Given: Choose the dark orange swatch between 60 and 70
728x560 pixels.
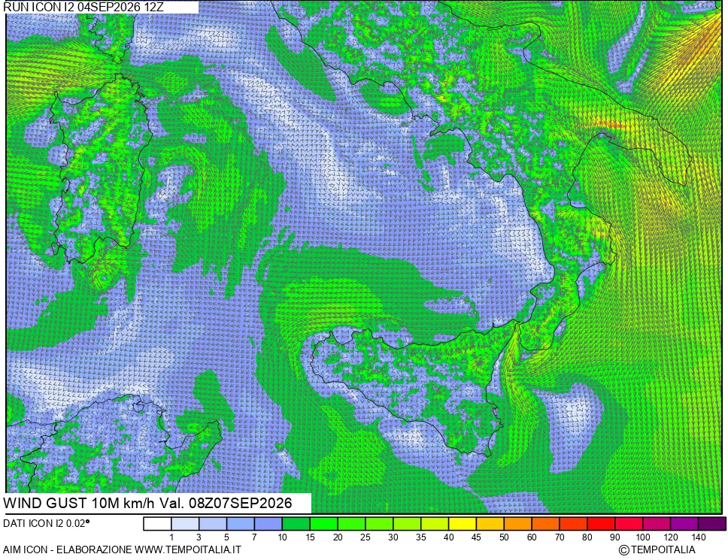Looking at the screenshot, I should tap(545, 524).
